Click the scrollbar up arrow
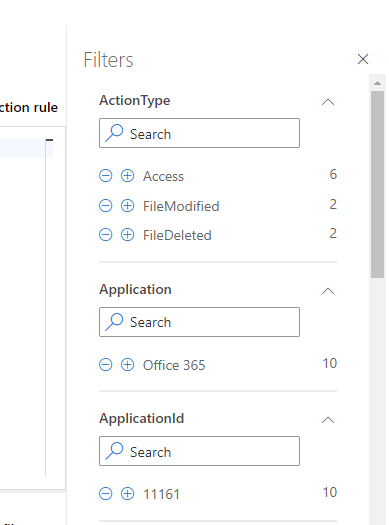This screenshot has width=389, height=525. point(377,83)
